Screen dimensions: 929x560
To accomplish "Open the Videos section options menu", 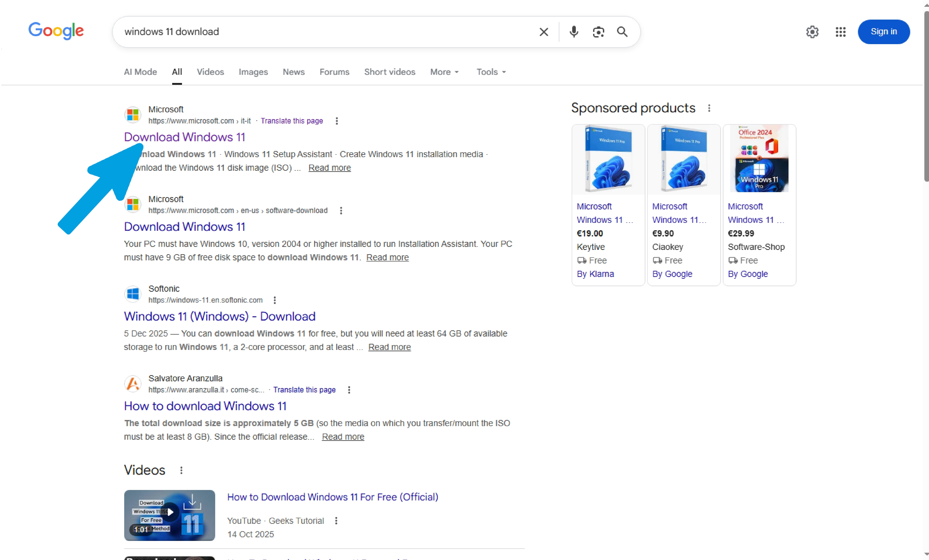I will click(181, 470).
